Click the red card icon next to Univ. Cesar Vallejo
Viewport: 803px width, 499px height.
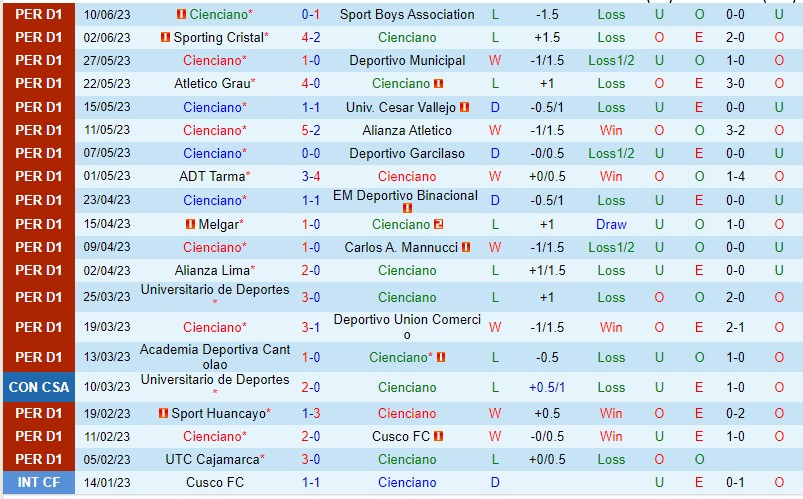click(466, 107)
